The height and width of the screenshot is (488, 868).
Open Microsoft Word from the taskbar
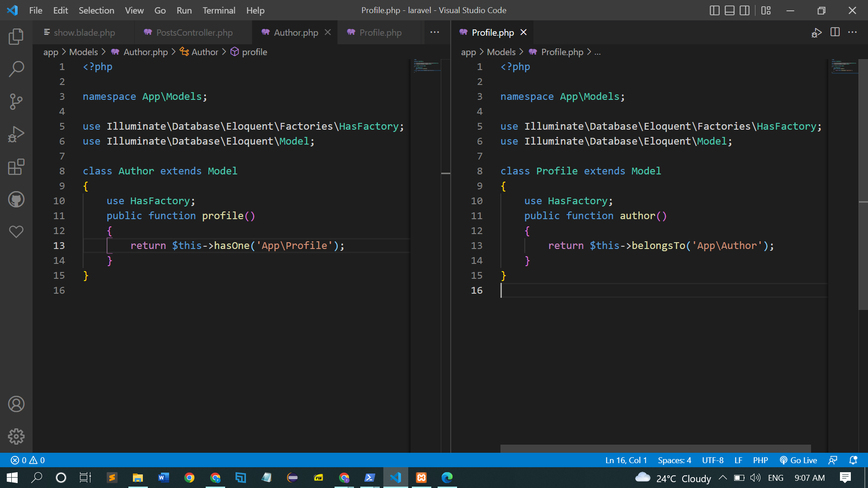[x=164, y=478]
